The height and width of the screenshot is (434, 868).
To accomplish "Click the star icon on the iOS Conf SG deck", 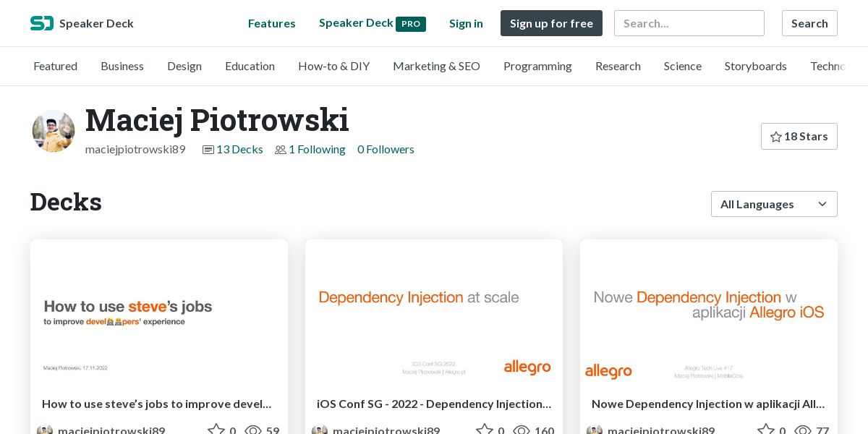I will [485, 430].
